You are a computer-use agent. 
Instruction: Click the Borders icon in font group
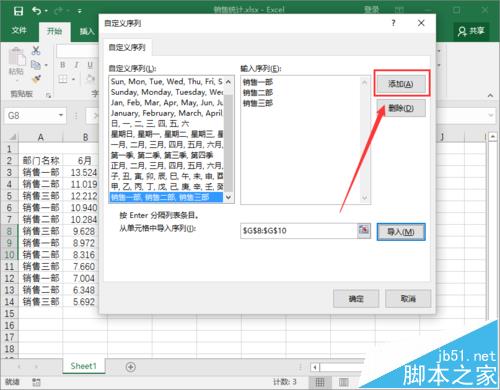pyautogui.click(x=63, y=79)
